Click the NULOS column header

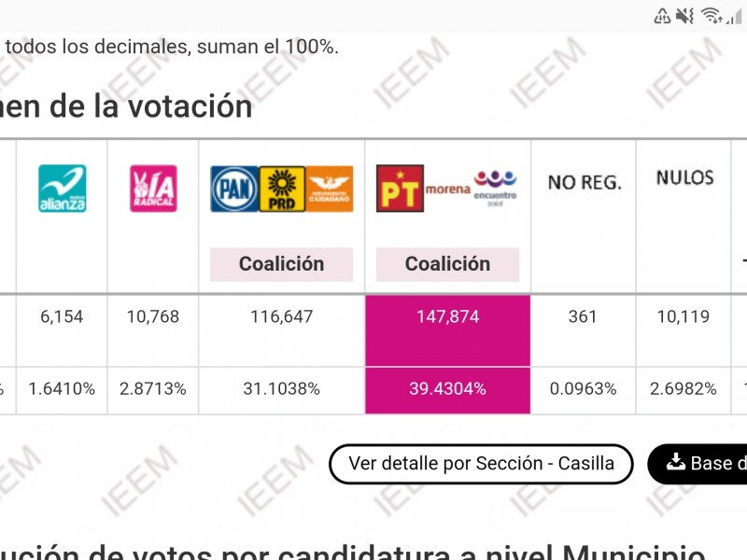pyautogui.click(x=685, y=178)
